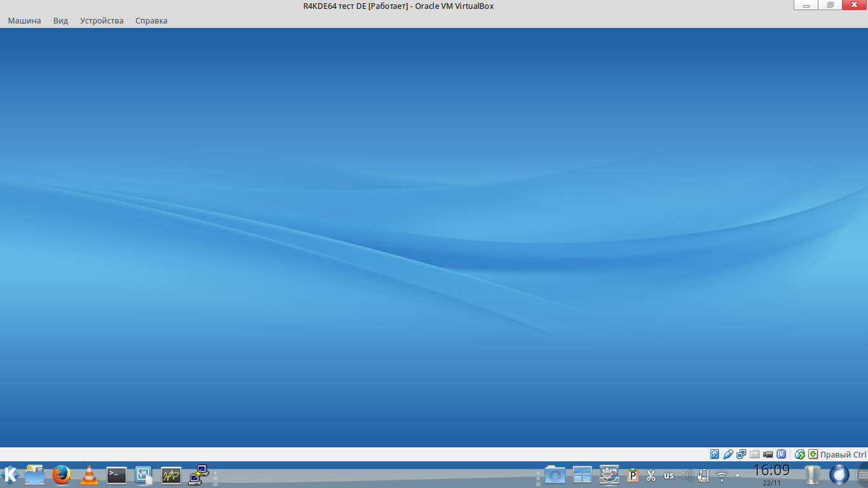Click the mouse integration indicator in status bar
This screenshot has width=868, height=488.
point(800,454)
